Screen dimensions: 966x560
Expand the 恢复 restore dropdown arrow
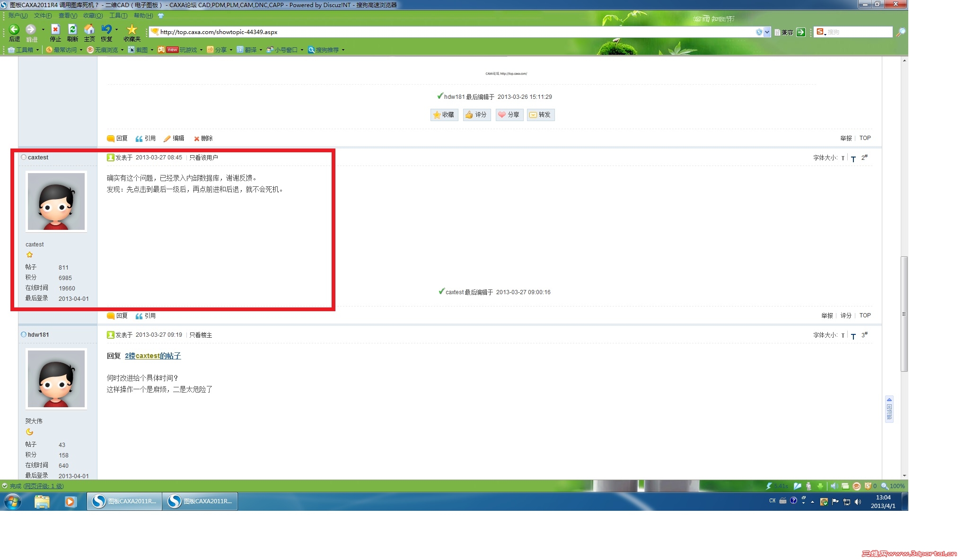pos(116,30)
